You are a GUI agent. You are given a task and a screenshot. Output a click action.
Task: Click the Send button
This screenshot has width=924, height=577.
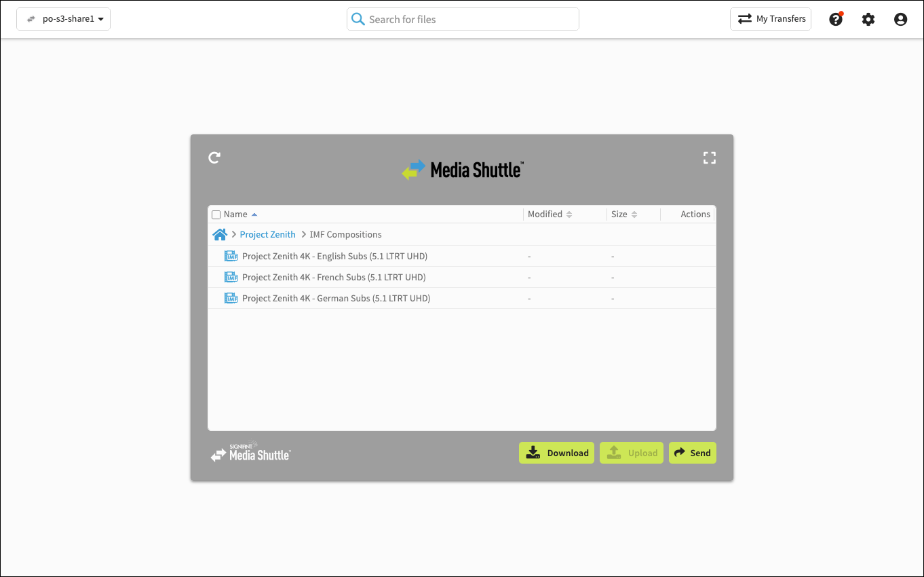[x=693, y=453]
